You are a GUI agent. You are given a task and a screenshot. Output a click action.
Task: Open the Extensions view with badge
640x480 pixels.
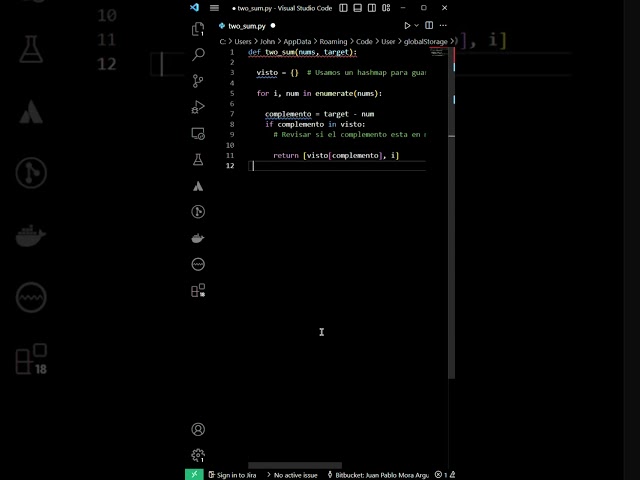click(x=198, y=291)
